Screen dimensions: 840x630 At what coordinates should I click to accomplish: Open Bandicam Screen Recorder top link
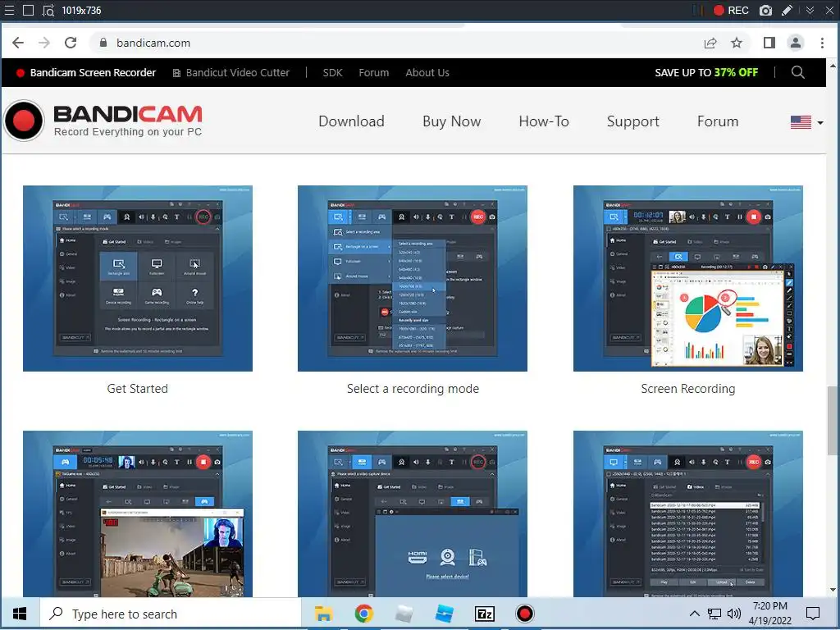(86, 73)
